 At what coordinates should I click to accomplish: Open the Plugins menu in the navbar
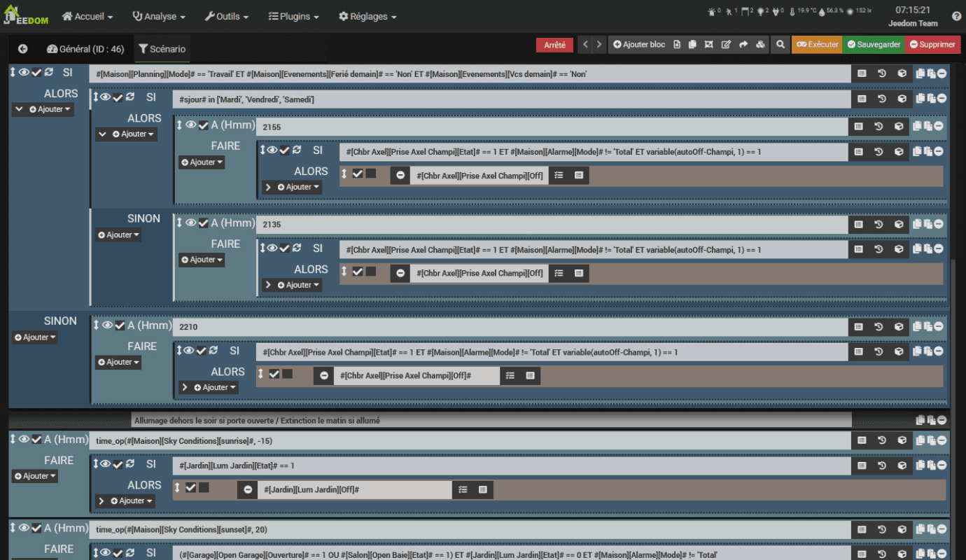pyautogui.click(x=294, y=16)
